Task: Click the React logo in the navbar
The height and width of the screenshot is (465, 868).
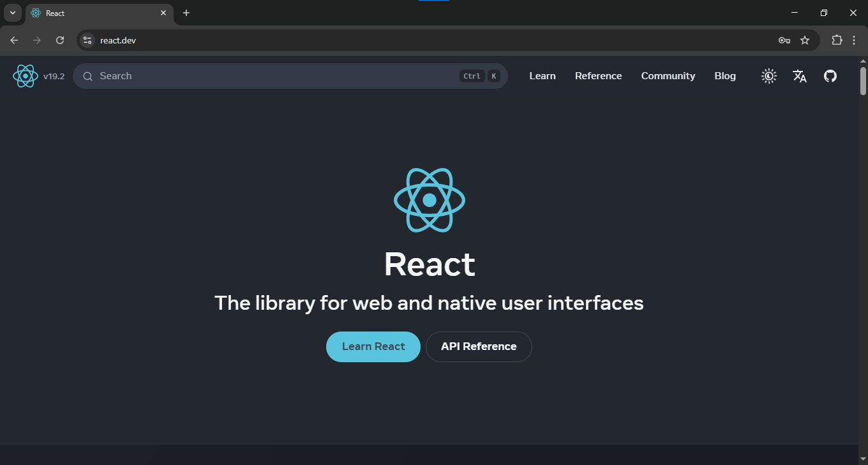Action: pos(26,75)
